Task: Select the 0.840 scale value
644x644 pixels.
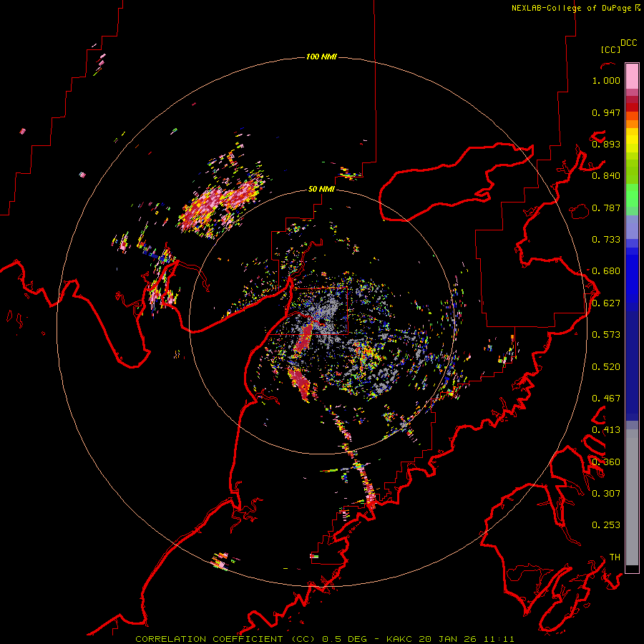Action: coord(606,176)
